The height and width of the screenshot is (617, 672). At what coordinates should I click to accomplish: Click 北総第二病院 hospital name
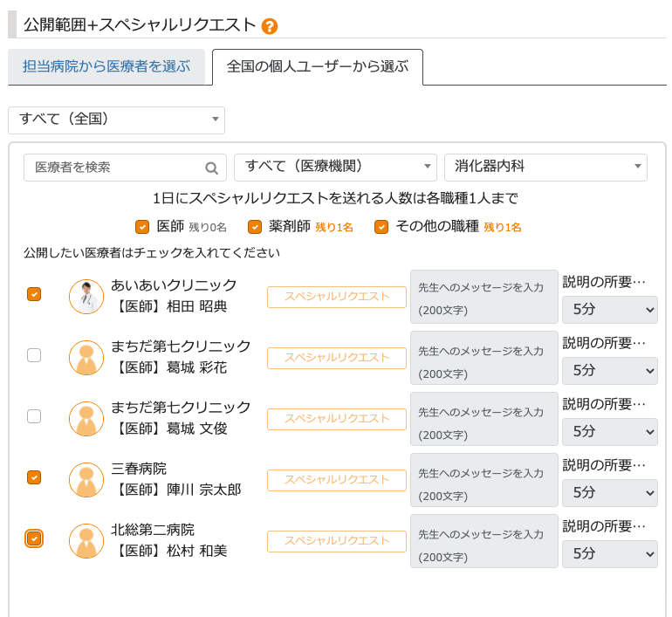point(153,530)
